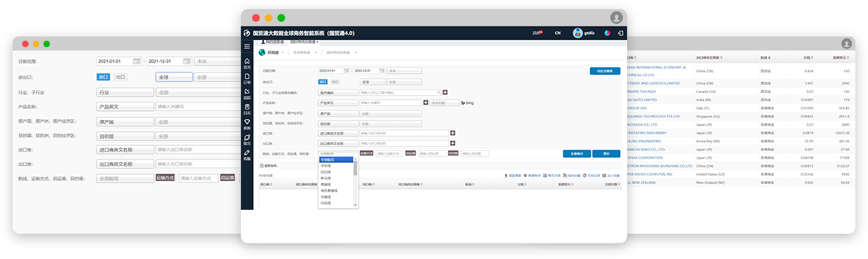Select 出口 toggle in left window
Screen dimensions: 868x259
(121, 77)
